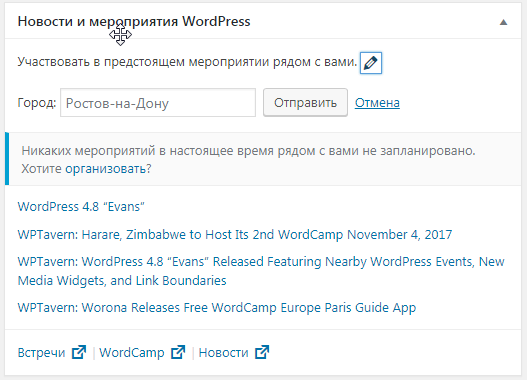Image resolution: width=527 pixels, height=380 pixels.
Task: Click the Отправить button
Action: pyautogui.click(x=305, y=102)
